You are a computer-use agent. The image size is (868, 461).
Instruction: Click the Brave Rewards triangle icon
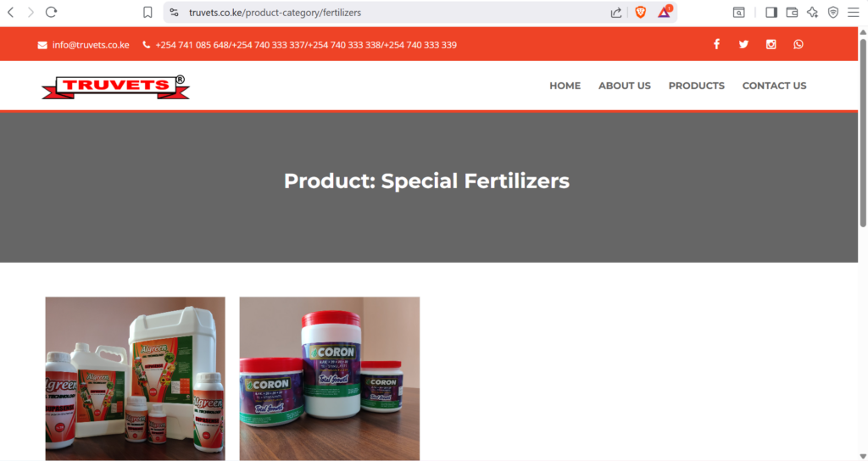point(665,12)
